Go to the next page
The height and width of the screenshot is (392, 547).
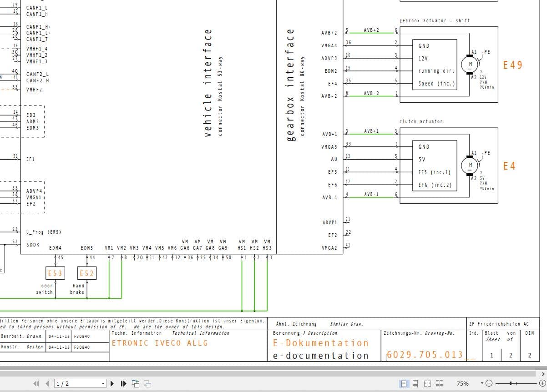[112, 384]
